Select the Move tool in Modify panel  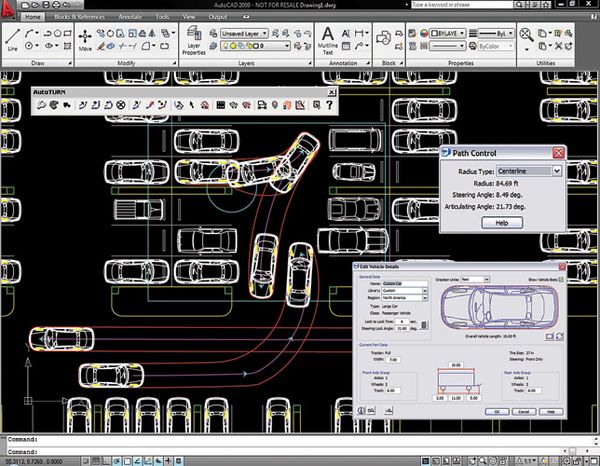pos(85,40)
